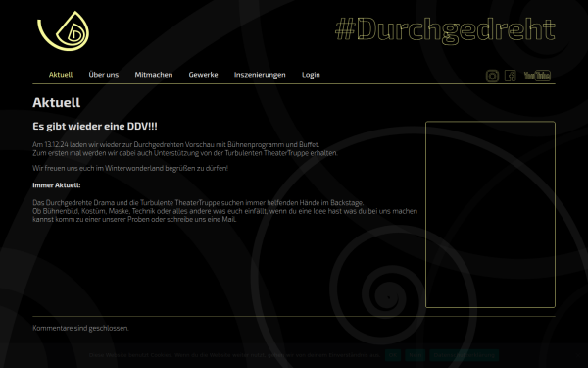This screenshot has width=588, height=368.
Task: Open the Facebook page icon
Action: [510, 76]
